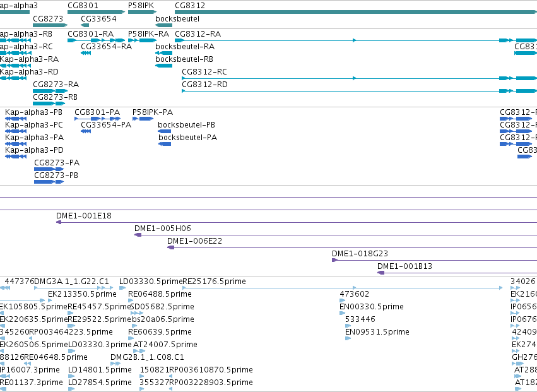Click the CG8273-RA transcript label
Screen dimensions: 537x392
[x=56, y=85]
